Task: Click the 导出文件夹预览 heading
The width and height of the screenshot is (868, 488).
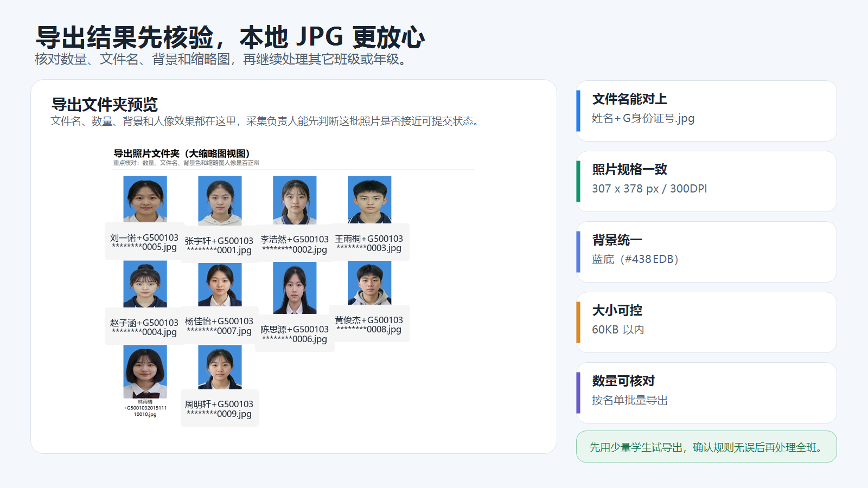Action: click(x=104, y=105)
